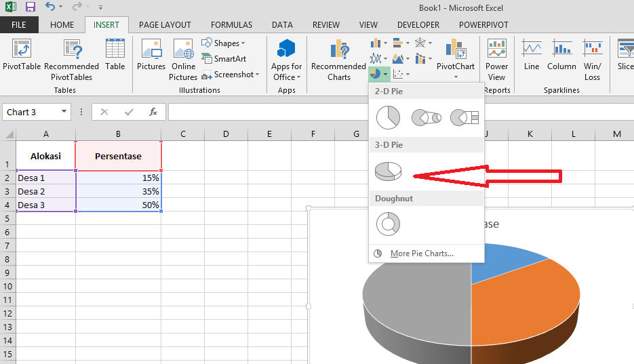
Task: Switch to the PAGE LAYOUT tab
Action: click(x=165, y=25)
